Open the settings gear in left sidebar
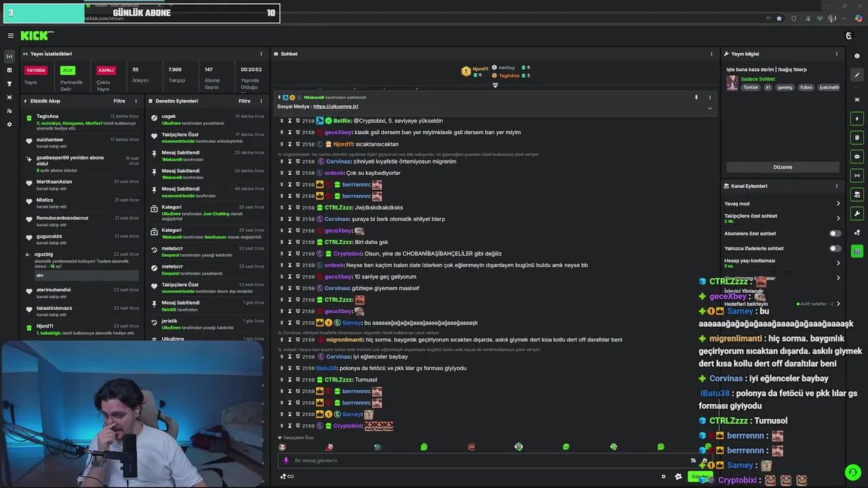This screenshot has height=488, width=868. [x=9, y=124]
